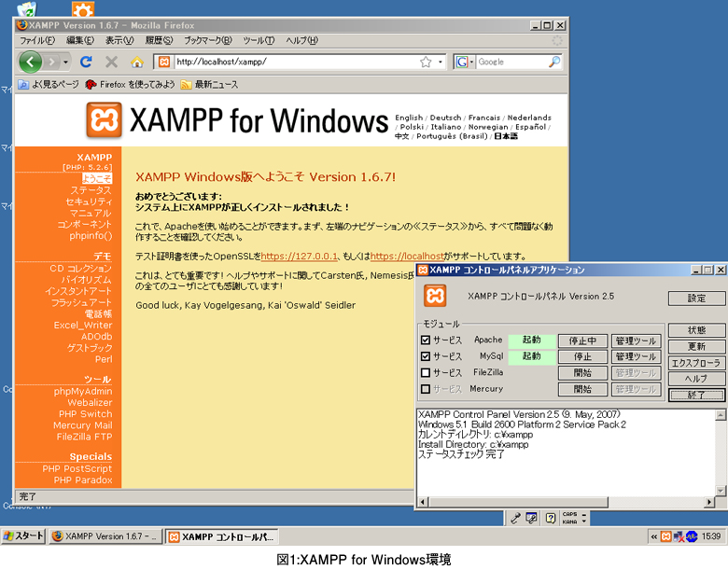Click the Google search input field

click(511, 62)
